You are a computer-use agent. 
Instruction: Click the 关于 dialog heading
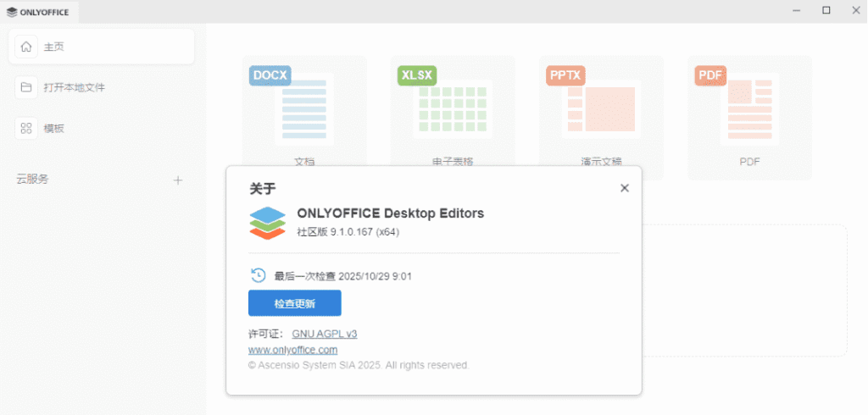pos(263,189)
